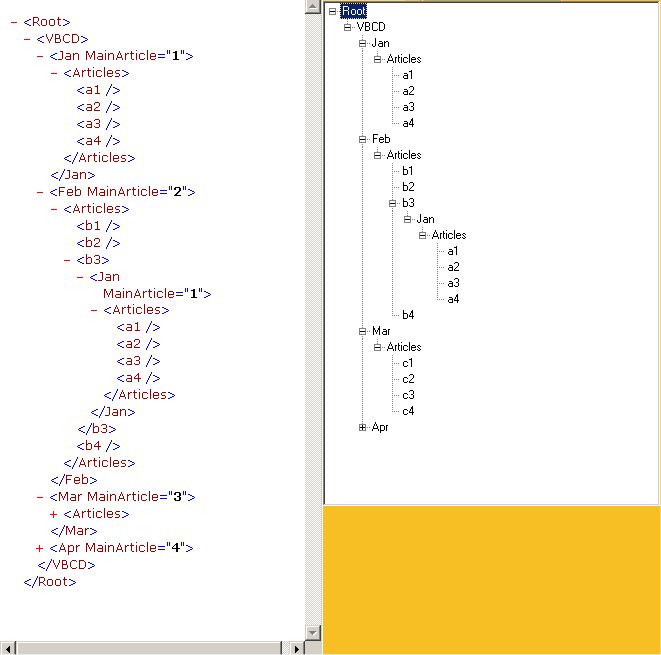Collapse the Jan node nested under b3
Viewport: 661px width, 655px height.
[407, 220]
